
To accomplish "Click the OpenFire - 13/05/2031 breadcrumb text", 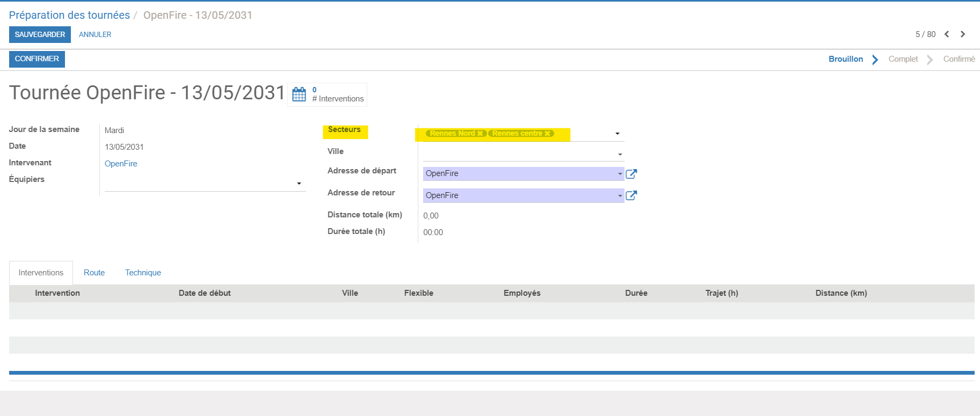I will point(198,15).
